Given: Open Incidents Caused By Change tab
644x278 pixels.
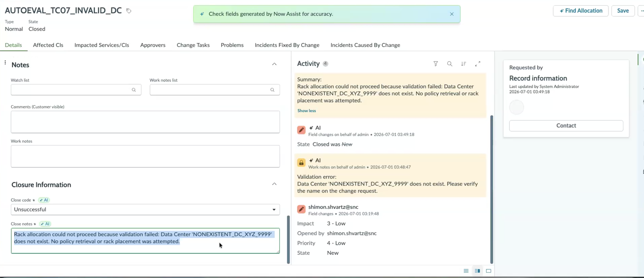Looking at the screenshot, I should 365,45.
